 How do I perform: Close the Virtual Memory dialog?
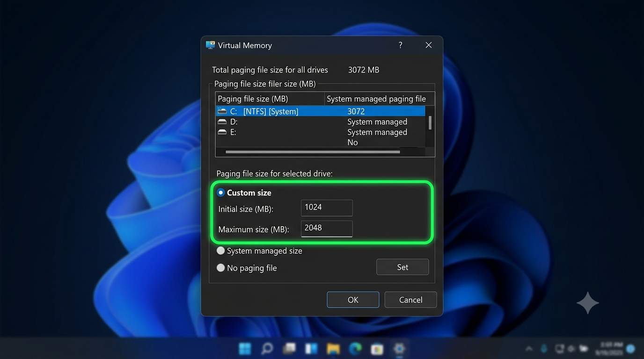point(428,45)
